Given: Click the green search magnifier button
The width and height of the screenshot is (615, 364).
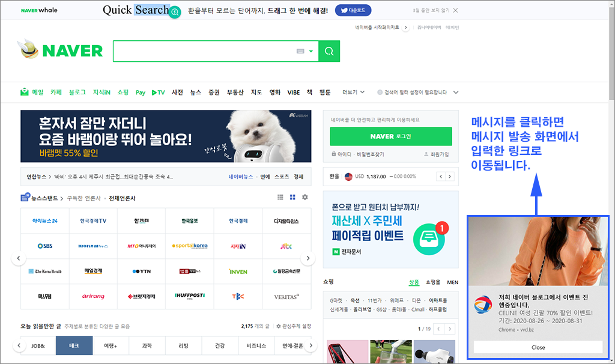Looking at the screenshot, I should pyautogui.click(x=329, y=51).
